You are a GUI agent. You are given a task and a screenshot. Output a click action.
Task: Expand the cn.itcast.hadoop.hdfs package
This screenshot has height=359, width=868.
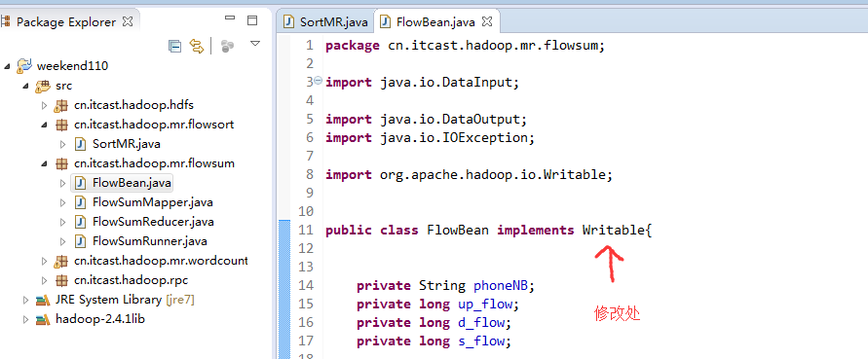[44, 105]
